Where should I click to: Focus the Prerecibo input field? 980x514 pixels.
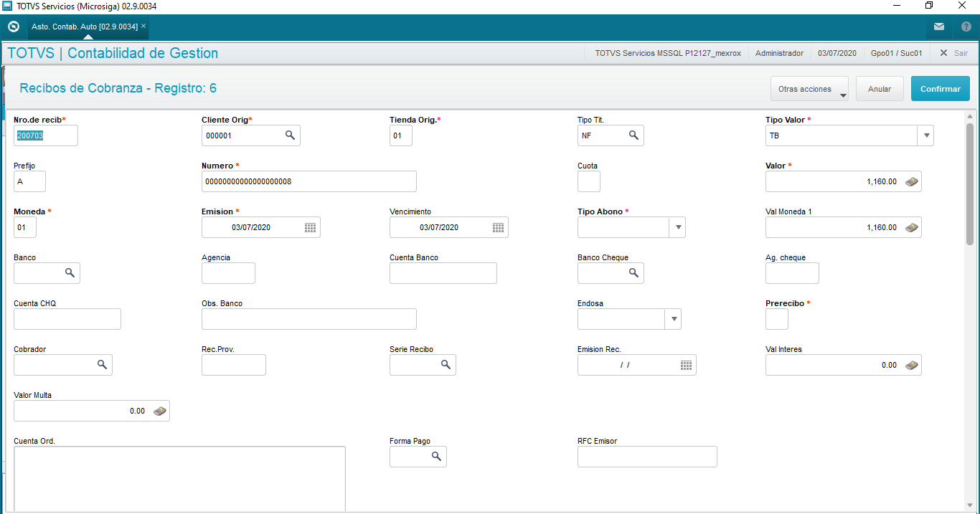(x=777, y=319)
